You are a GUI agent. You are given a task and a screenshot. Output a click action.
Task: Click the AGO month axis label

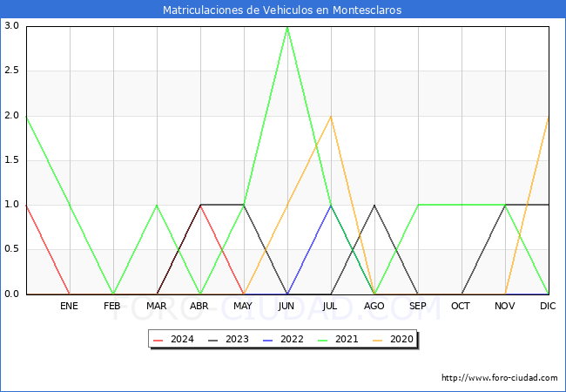click(374, 306)
